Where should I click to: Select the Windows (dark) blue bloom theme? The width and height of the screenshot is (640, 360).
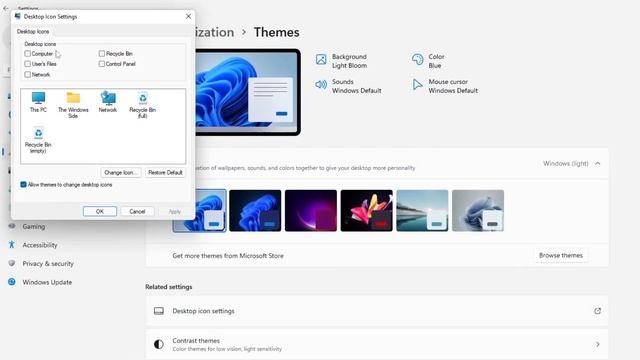pyautogui.click(x=255, y=211)
